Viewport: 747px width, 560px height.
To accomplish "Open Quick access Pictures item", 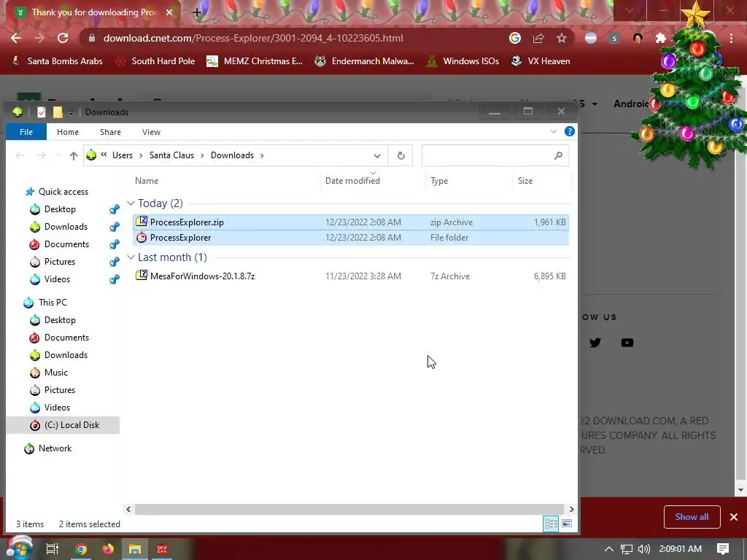I will click(60, 262).
